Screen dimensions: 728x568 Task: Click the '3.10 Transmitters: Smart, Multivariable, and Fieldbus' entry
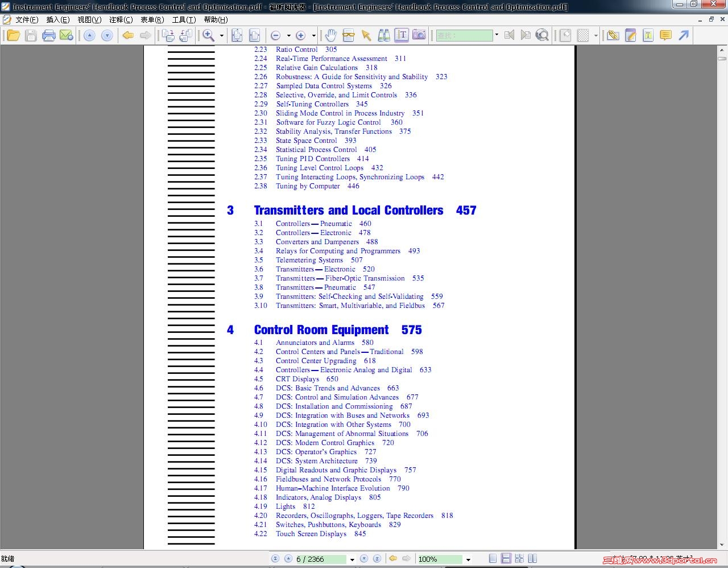[349, 306]
